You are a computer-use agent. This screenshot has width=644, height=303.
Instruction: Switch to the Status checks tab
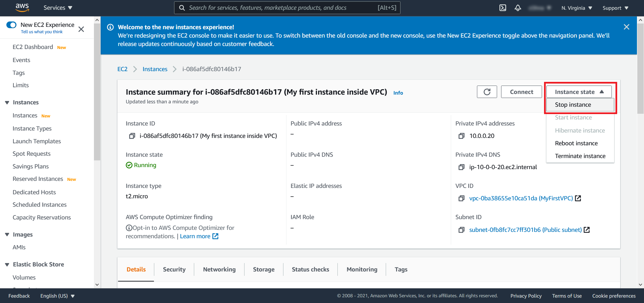[311, 269]
